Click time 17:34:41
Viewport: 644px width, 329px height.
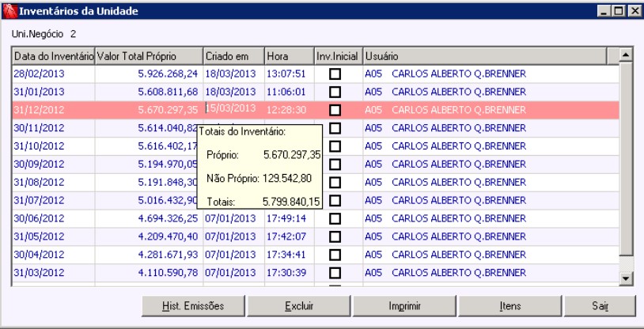[x=286, y=255]
